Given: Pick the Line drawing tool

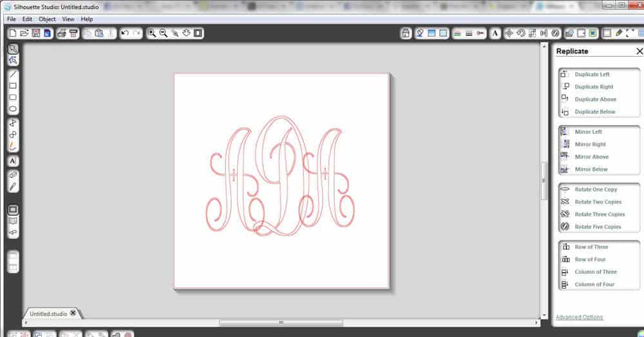Looking at the screenshot, I should 13,74.
